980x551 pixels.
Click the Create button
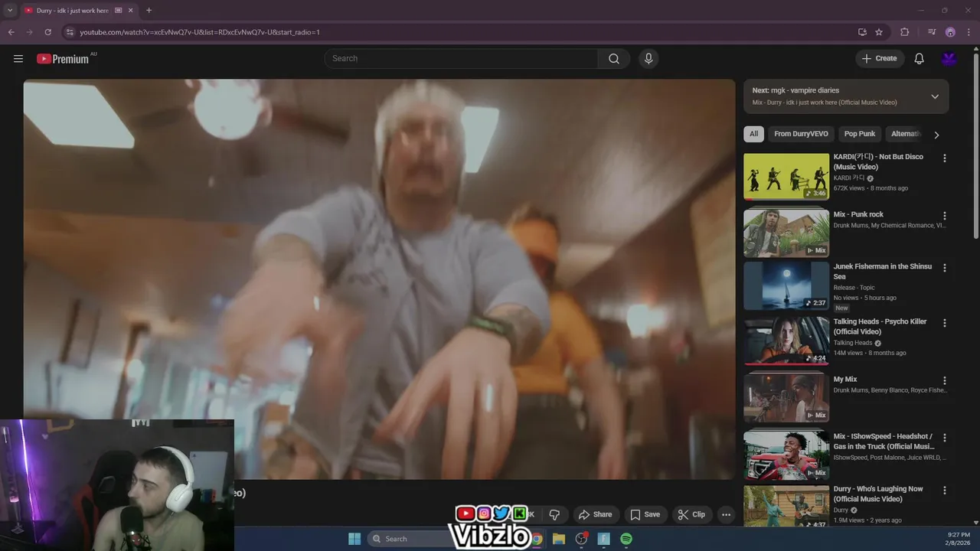click(x=880, y=58)
